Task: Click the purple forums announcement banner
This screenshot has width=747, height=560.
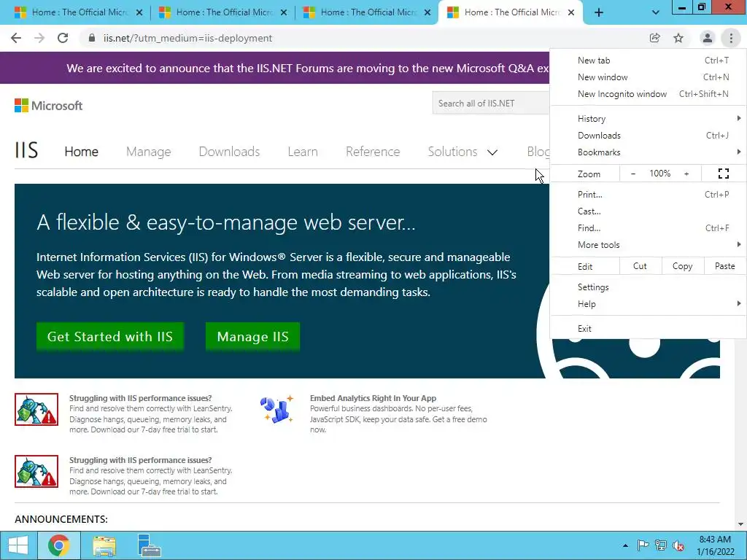Action: [x=274, y=68]
